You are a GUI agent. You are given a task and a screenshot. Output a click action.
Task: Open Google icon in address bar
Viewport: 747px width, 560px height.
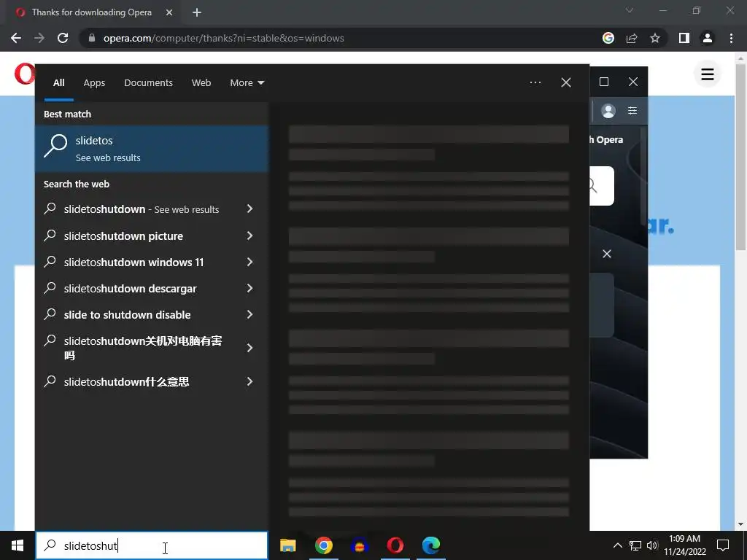tap(608, 38)
